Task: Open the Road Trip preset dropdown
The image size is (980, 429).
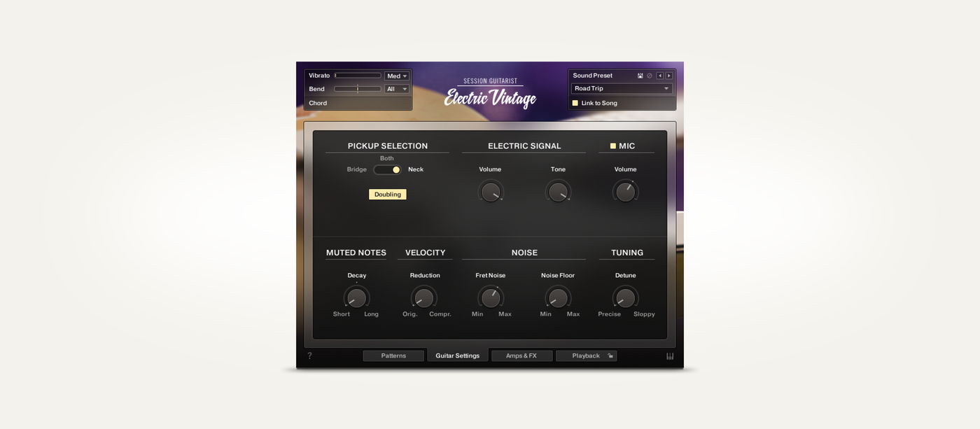Action: [x=622, y=89]
